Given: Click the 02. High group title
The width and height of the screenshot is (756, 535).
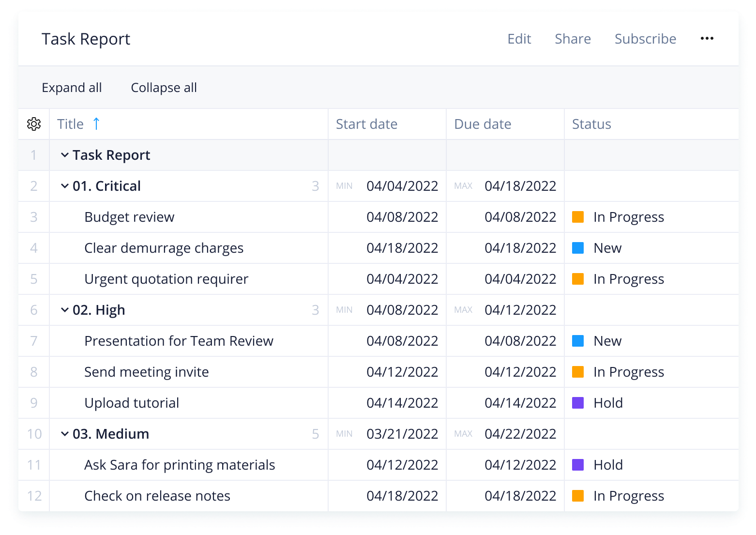Looking at the screenshot, I should click(99, 310).
